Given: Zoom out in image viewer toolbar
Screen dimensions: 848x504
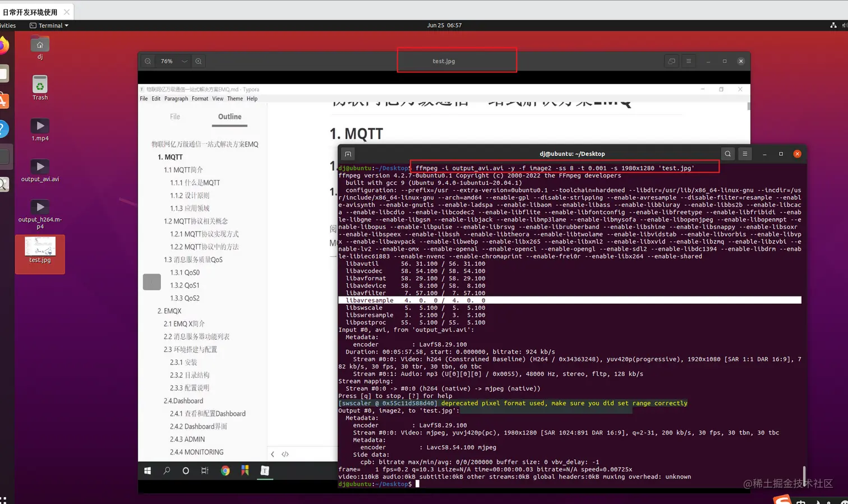Looking at the screenshot, I should (x=148, y=61).
